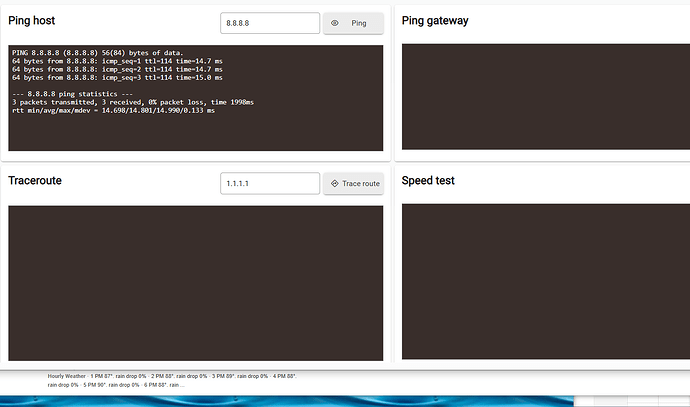Click the icmp_seq=1 ping reply line

(117, 61)
